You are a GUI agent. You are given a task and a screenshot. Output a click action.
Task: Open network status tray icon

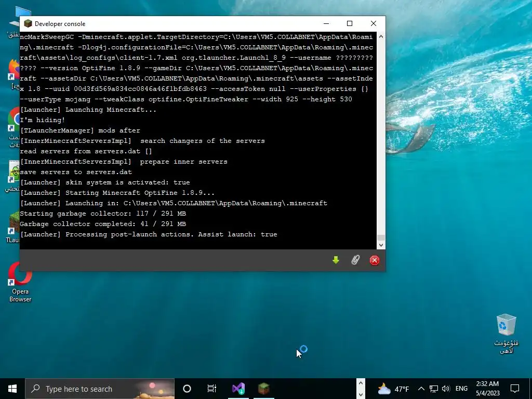434,389
